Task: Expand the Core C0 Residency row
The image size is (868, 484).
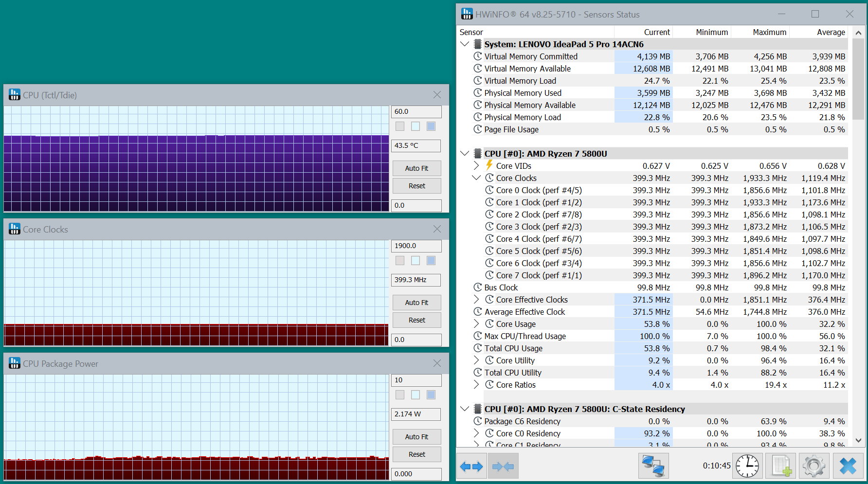Action: coord(476,433)
